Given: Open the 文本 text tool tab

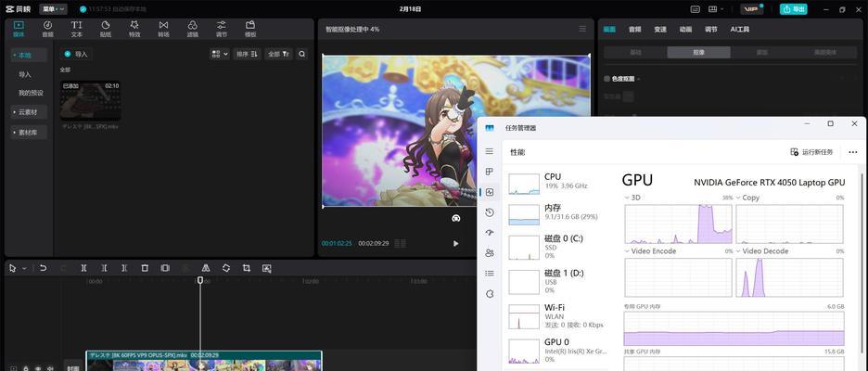Looking at the screenshot, I should 76,29.
